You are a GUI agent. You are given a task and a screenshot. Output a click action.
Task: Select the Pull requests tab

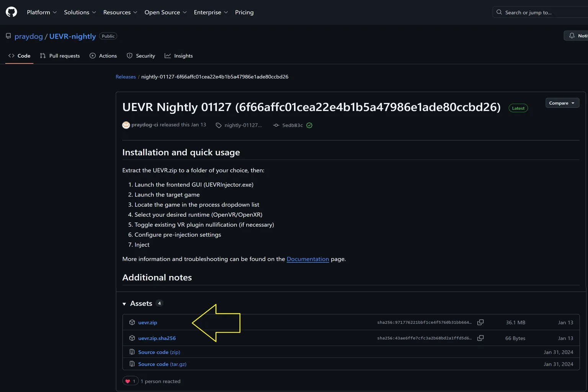coord(60,56)
